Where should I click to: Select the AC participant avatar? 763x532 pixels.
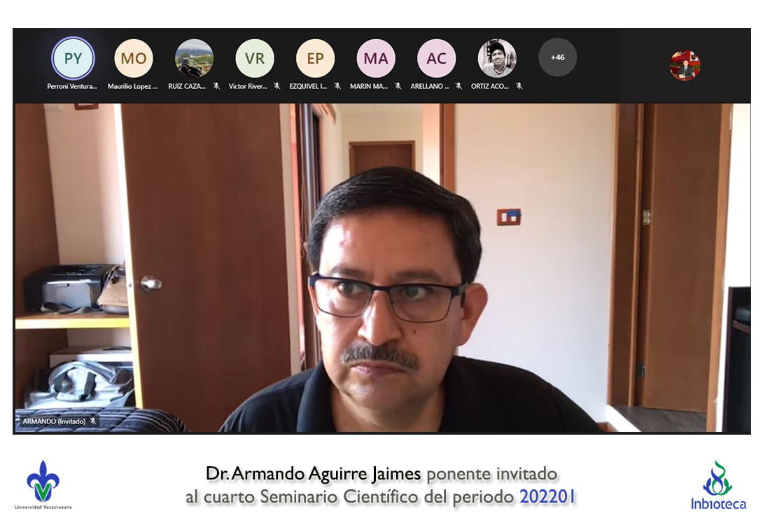click(436, 59)
